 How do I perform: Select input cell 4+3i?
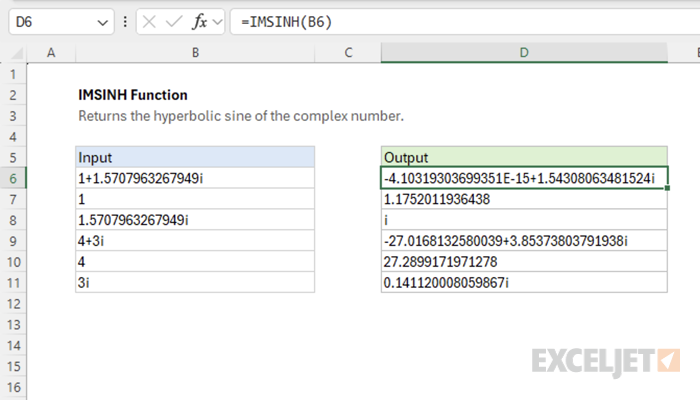(x=195, y=241)
